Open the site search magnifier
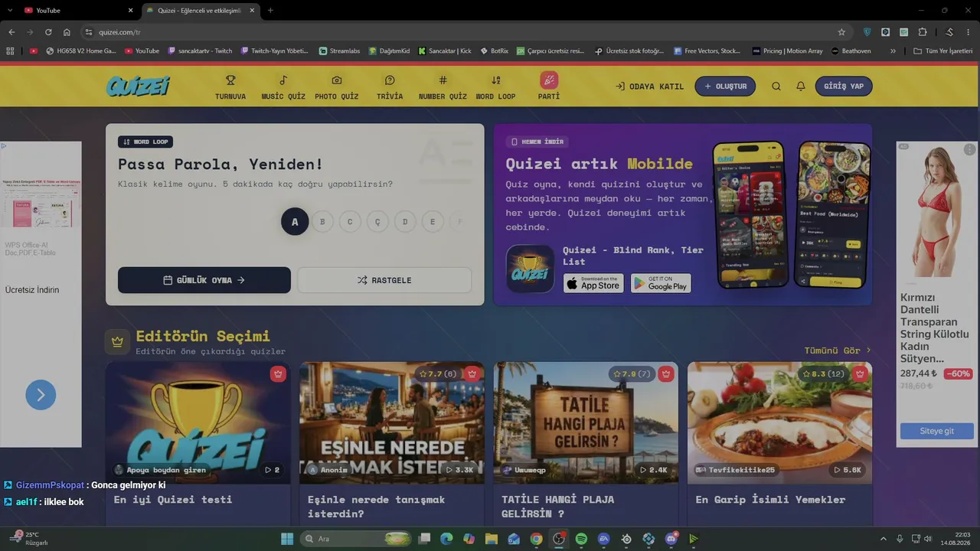 776,86
